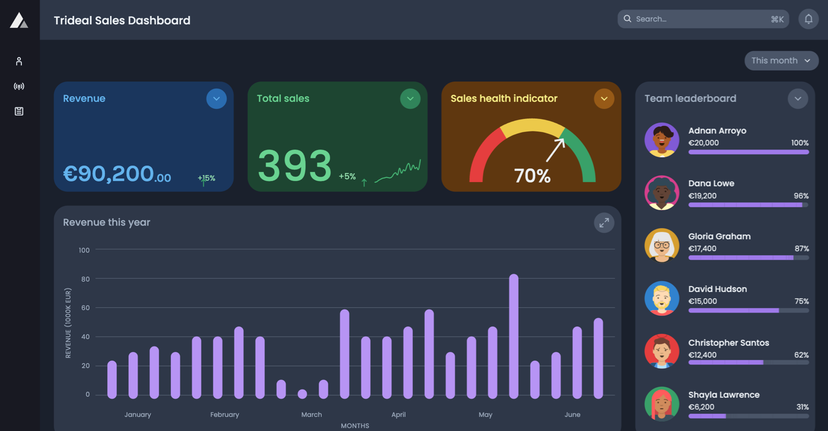
Task: Select Christopher Santos's name in the leaderboard
Action: click(x=730, y=343)
